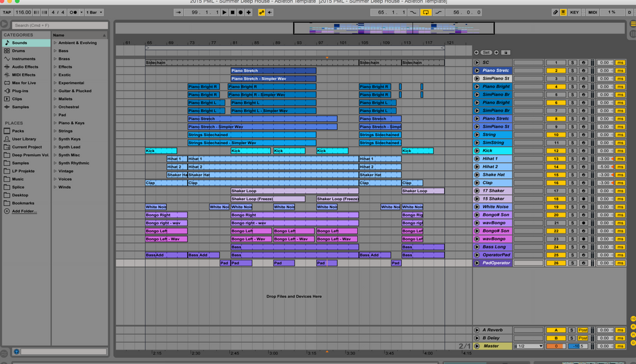The image size is (636, 364).
Task: Open Samples under browser Places
Action: 20,163
